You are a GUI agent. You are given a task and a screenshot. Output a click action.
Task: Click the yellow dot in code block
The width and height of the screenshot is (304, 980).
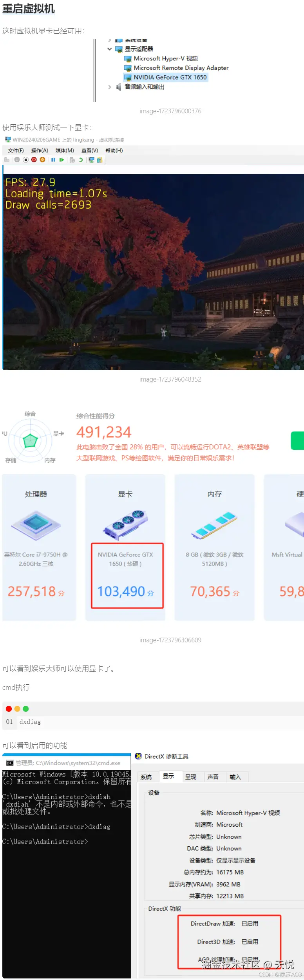[17, 709]
